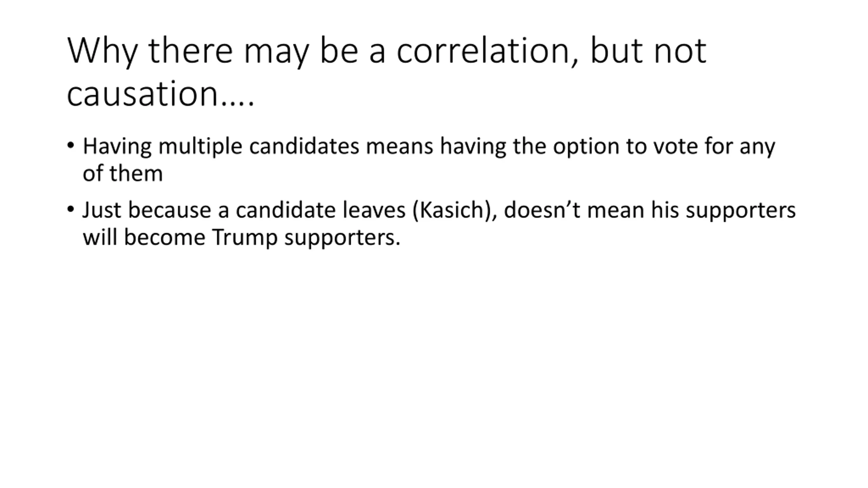Click the words 'but not' in title
The width and height of the screenshot is (868, 488).
tap(649, 51)
